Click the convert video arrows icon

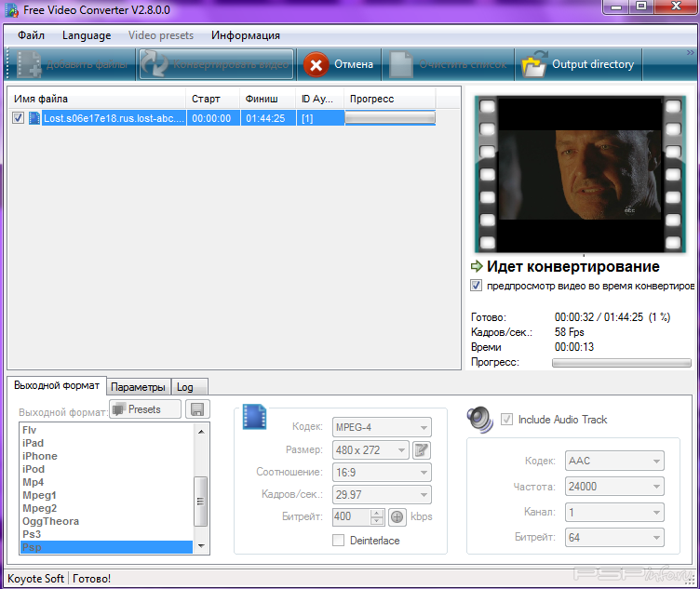(155, 65)
